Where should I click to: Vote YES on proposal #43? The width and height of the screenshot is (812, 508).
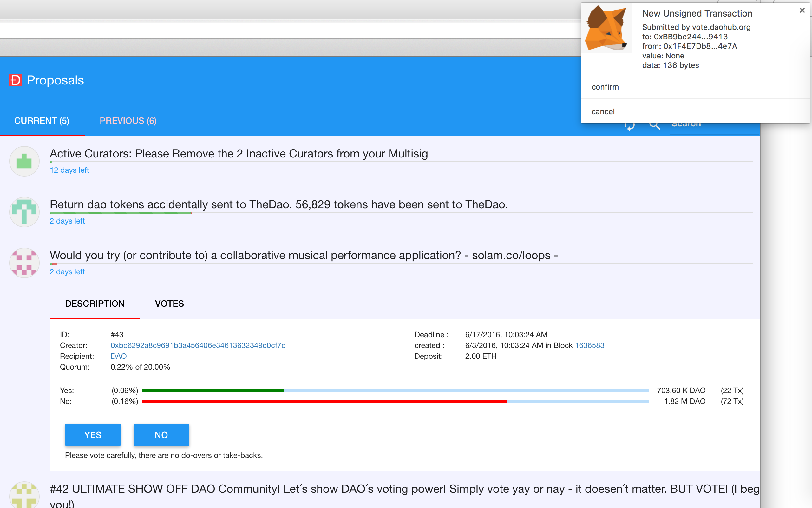[93, 435]
